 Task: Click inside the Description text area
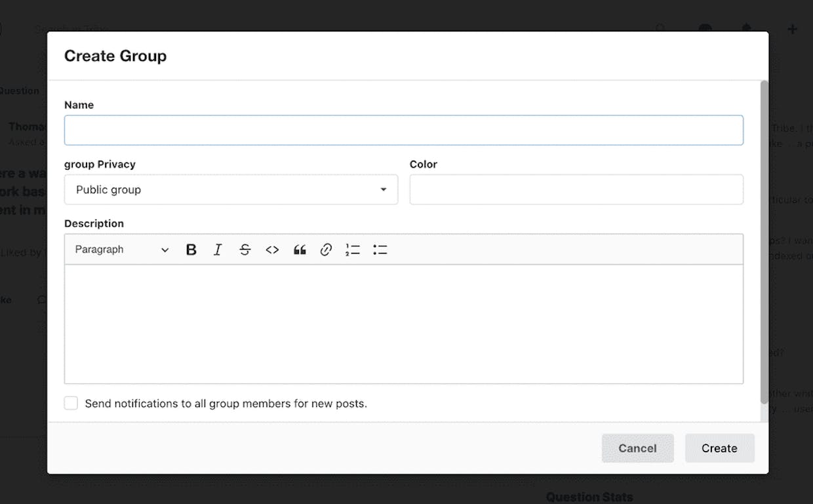[x=404, y=324]
